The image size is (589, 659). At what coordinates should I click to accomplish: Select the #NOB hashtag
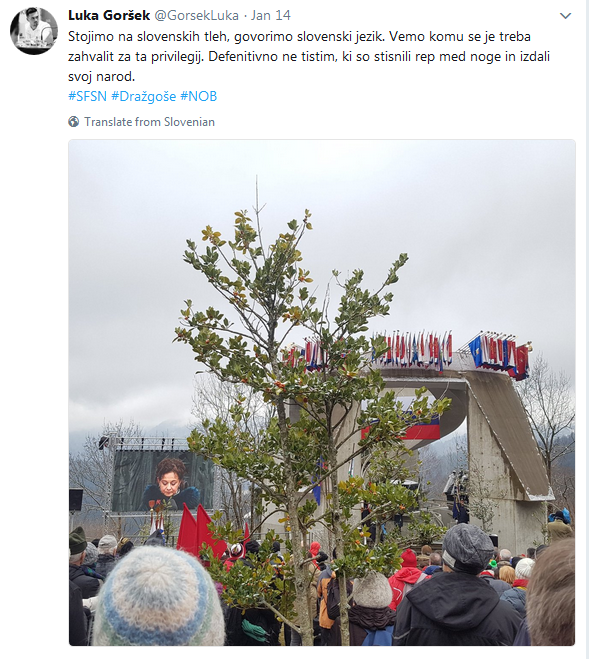tap(198, 96)
